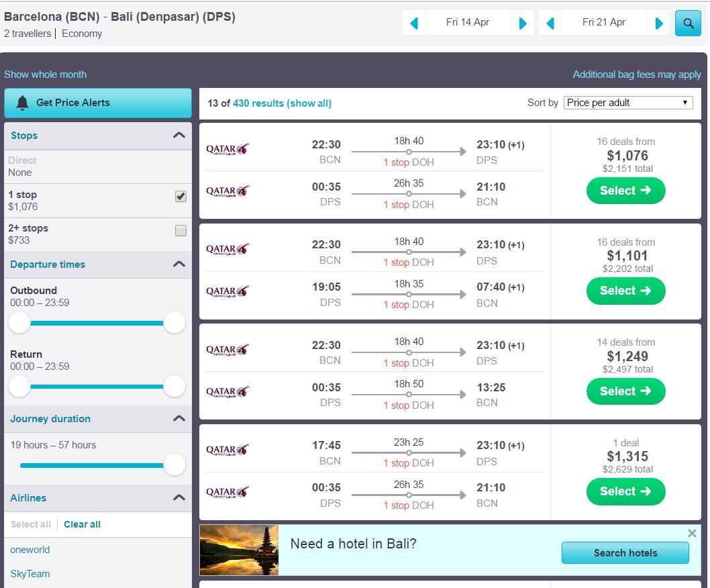Click 'Economy' cabin class text
Screen dimensions: 710x588
82,34
